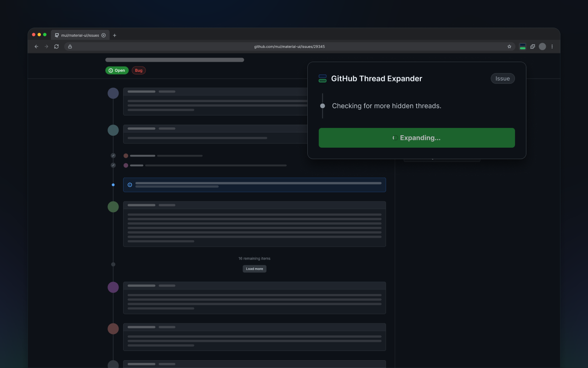Image resolution: width=588 pixels, height=368 pixels.
Task: Click the first commenter's avatar
Action: pyautogui.click(x=113, y=93)
